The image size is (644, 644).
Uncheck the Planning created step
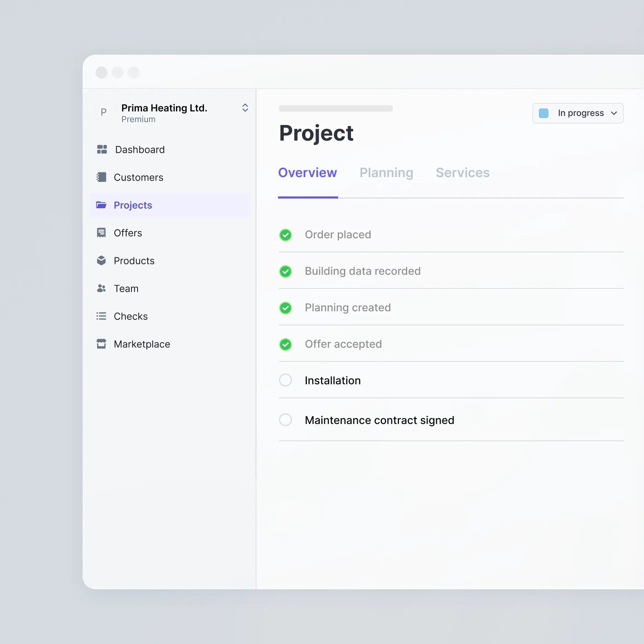(286, 308)
